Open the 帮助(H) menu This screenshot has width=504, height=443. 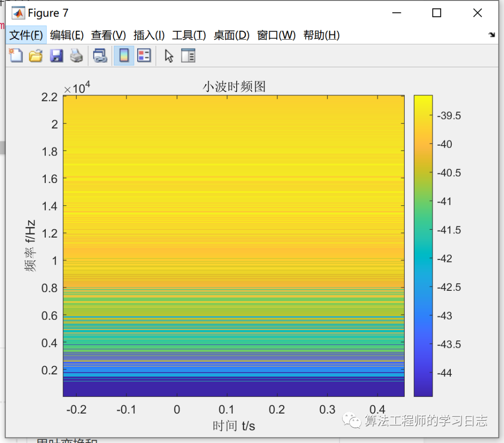tap(321, 35)
